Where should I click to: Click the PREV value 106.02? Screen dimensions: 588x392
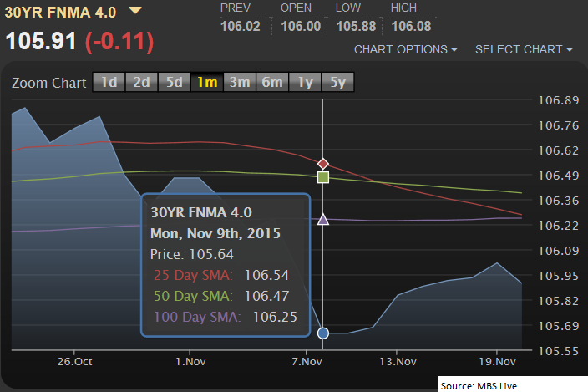241,26
